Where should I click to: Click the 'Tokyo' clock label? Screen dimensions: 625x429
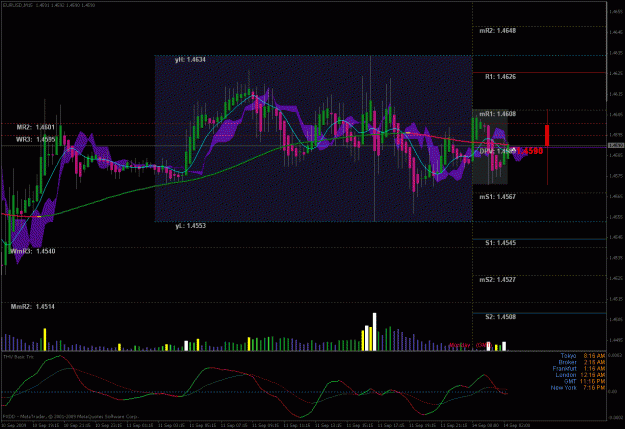[x=568, y=356]
